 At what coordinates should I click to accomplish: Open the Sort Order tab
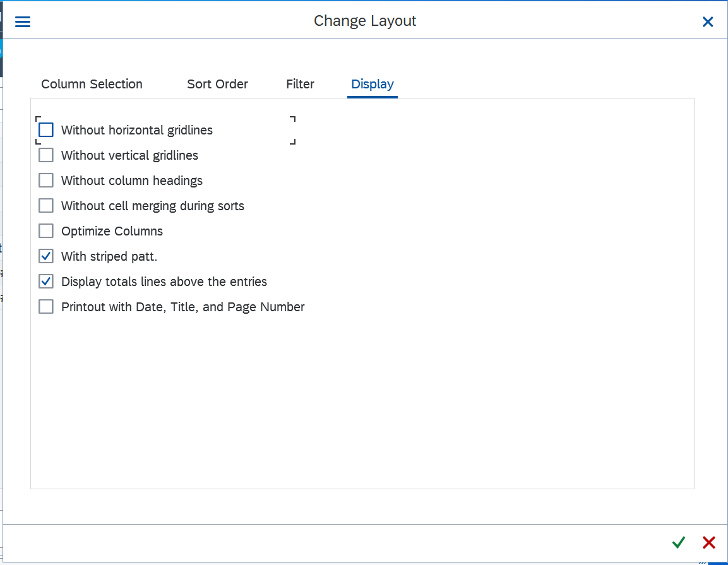[217, 84]
